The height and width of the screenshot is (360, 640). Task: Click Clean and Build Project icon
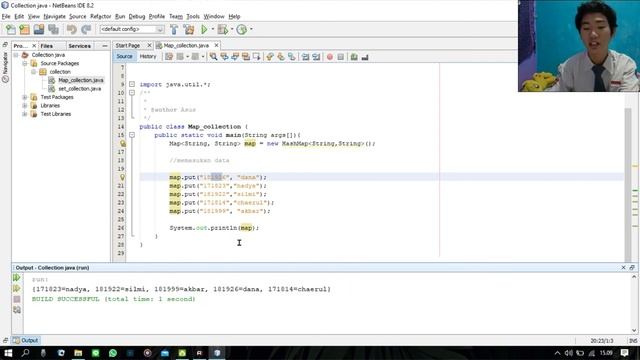[x=189, y=29]
